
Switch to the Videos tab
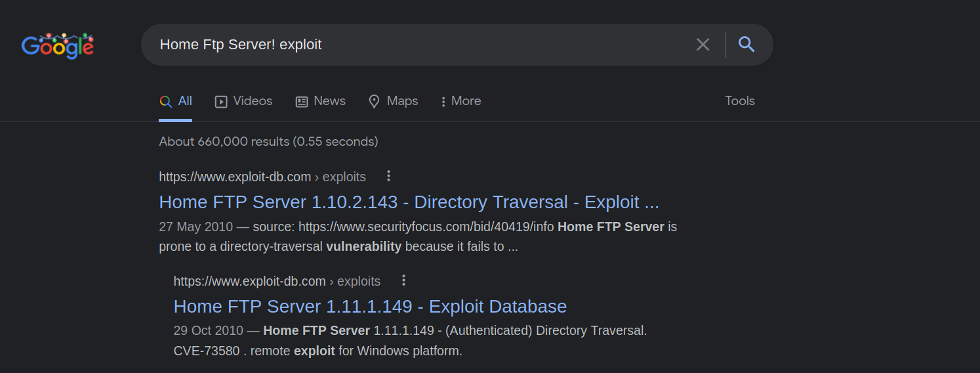coord(243,101)
